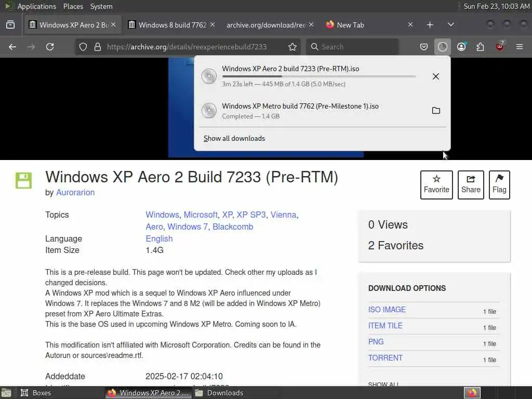
Task: Cancel the build 7233 ISO download
Action: click(436, 76)
